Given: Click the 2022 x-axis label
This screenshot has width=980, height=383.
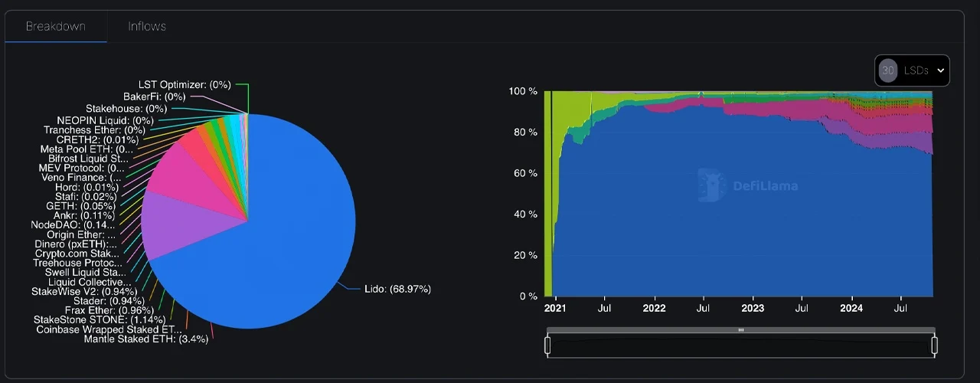Looking at the screenshot, I should coord(654,308).
